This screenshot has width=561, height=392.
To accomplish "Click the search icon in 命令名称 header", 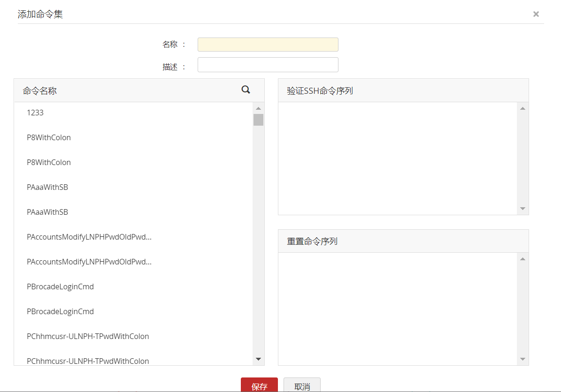I will (246, 90).
